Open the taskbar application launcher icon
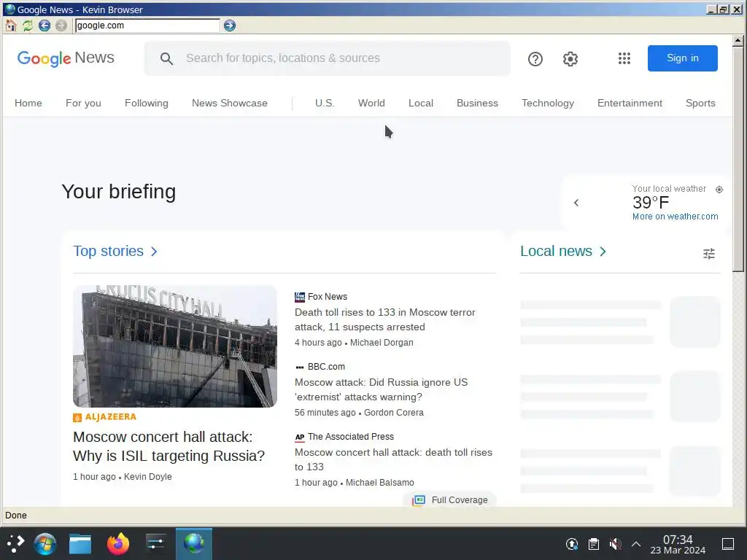747x560 pixels. 15,543
